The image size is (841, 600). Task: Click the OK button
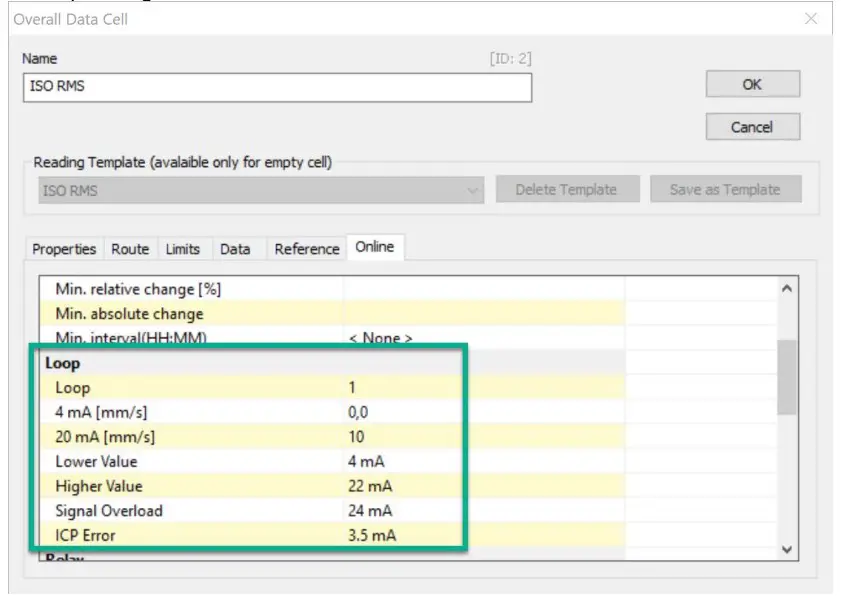click(x=752, y=84)
